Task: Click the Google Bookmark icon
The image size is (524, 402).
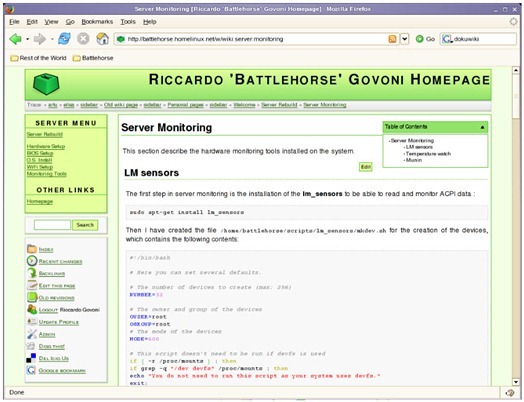Action: tap(31, 370)
